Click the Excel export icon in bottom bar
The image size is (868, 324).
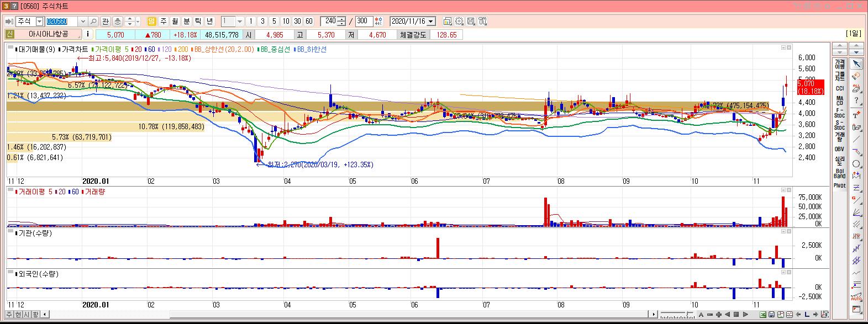(x=762, y=315)
